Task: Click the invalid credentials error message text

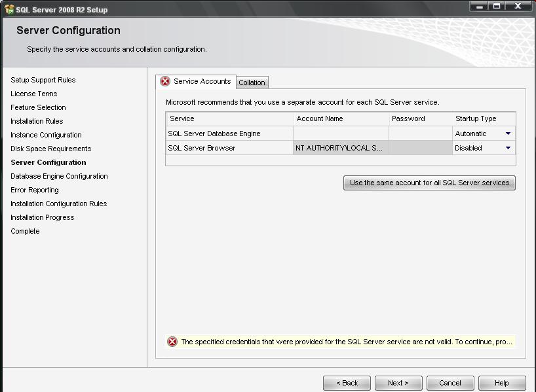Action: (347, 342)
